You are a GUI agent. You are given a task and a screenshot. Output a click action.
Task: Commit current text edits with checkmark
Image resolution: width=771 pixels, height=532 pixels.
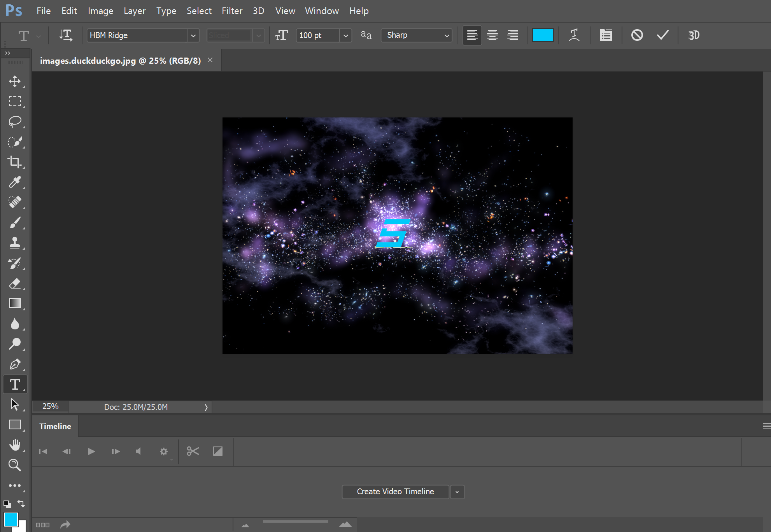662,35
